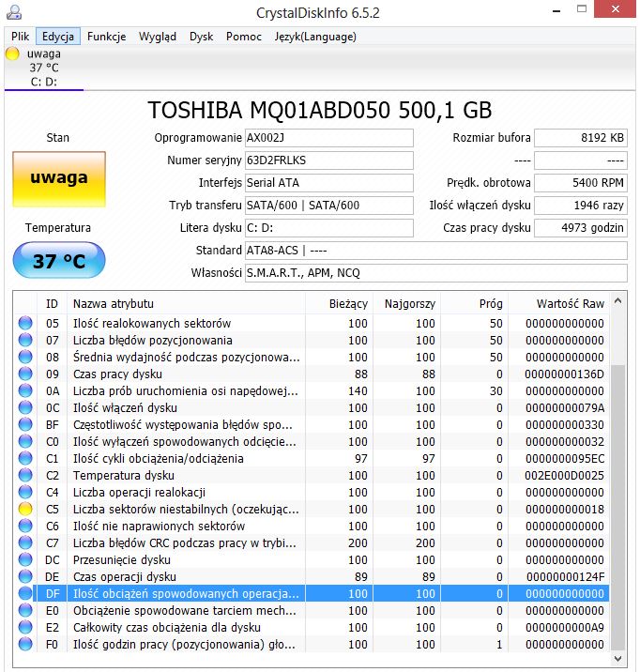Screen dimensions: 640x672
Task: Click the yellow status circle next to uwaga
Action: point(12,54)
